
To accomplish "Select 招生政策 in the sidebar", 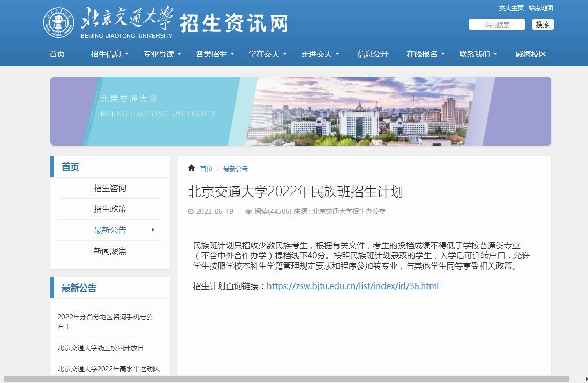I will click(x=110, y=209).
